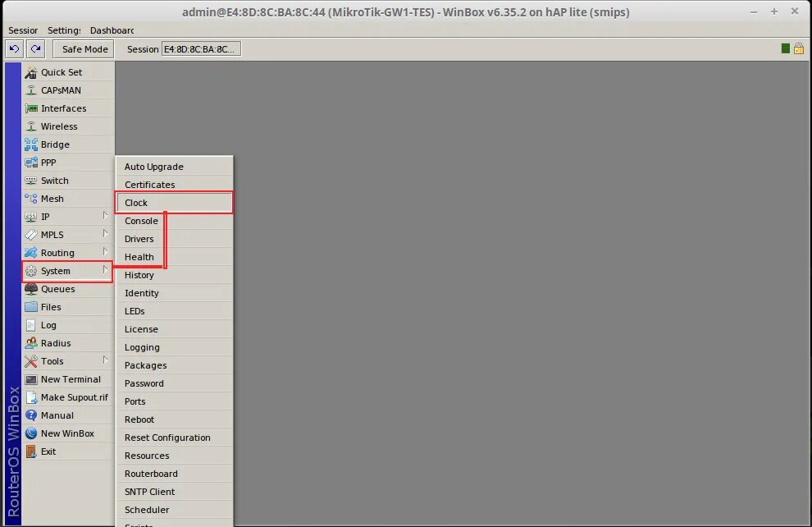Open Identity from System submenu
812x527 pixels.
175,293
